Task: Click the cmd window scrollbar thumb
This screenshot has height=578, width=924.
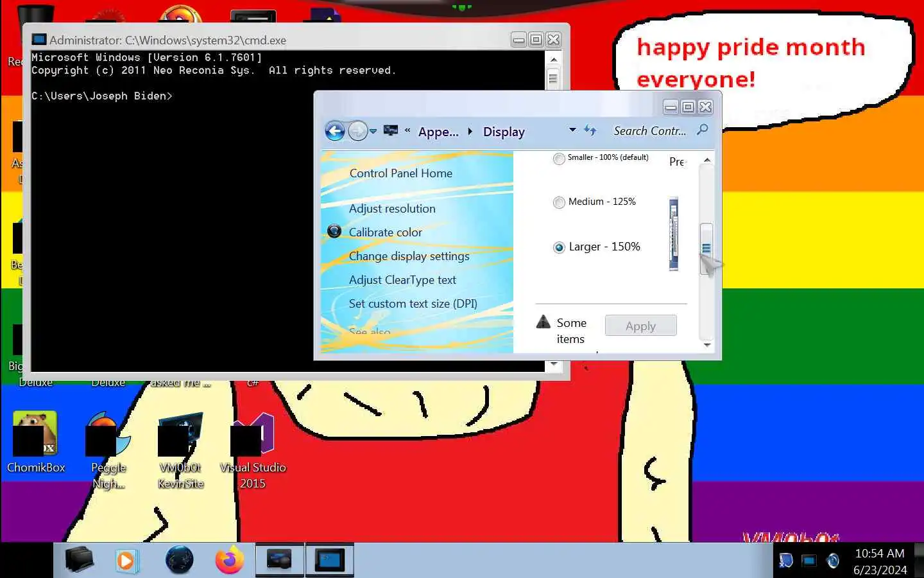Action: [553, 79]
